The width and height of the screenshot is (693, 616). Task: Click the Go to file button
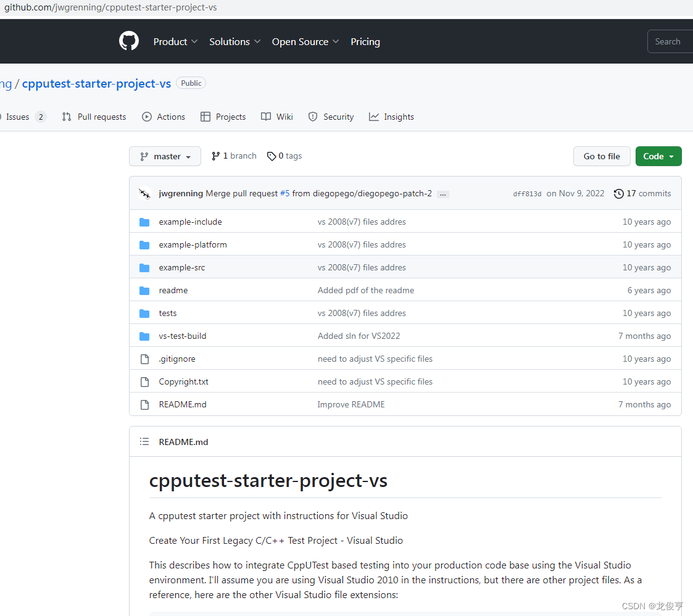tap(602, 156)
